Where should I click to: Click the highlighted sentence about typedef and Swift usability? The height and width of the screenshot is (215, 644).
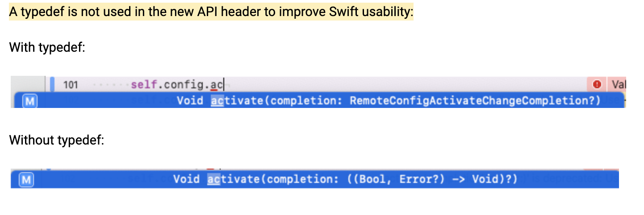point(211,12)
